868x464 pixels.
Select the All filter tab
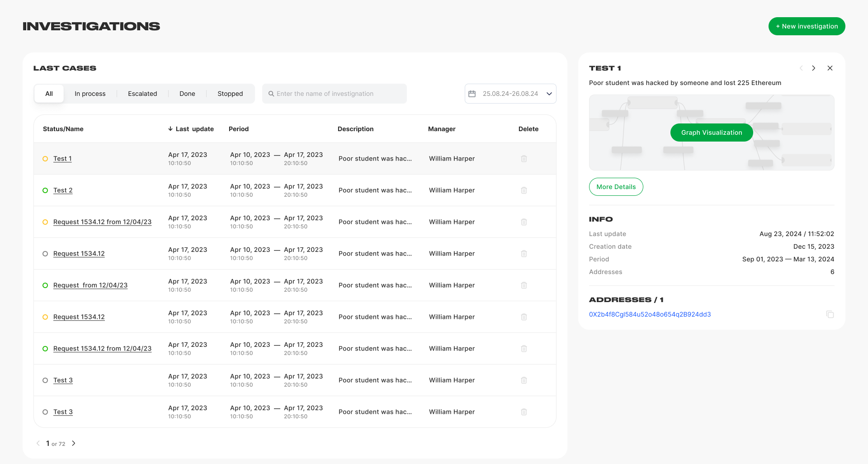click(49, 94)
